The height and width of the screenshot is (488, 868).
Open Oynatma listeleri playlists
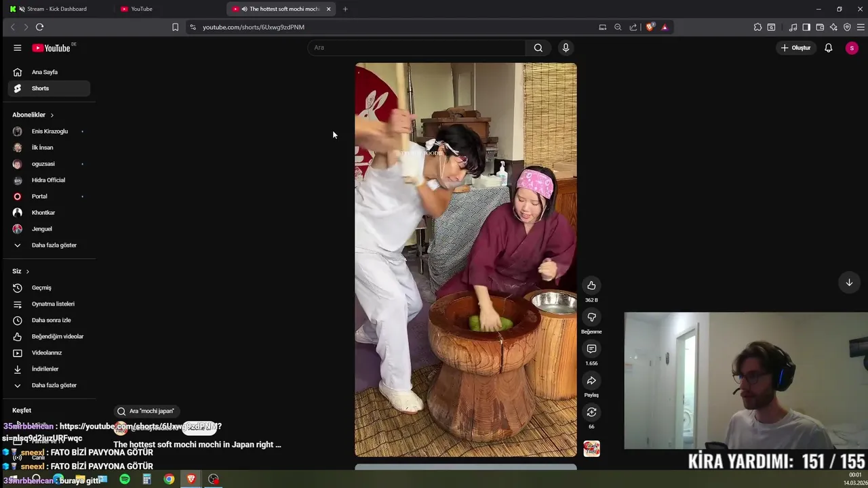tap(49, 304)
